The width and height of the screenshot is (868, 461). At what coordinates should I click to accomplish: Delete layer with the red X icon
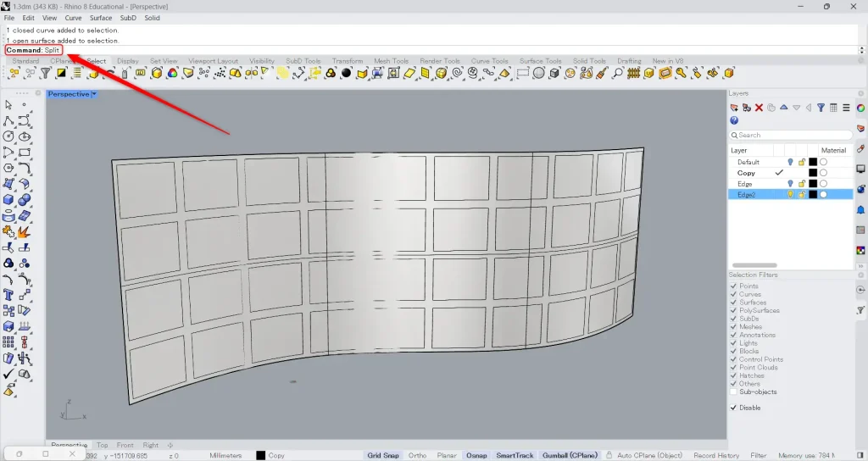pyautogui.click(x=759, y=108)
